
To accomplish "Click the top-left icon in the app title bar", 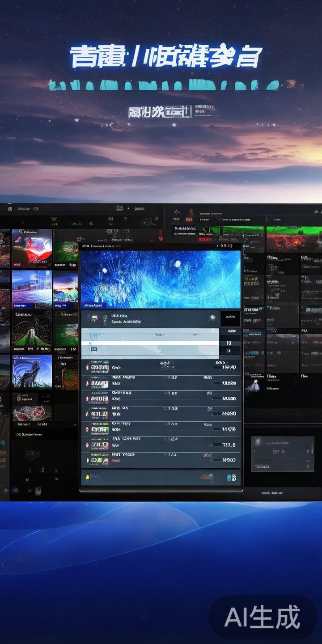I will click(8, 208).
